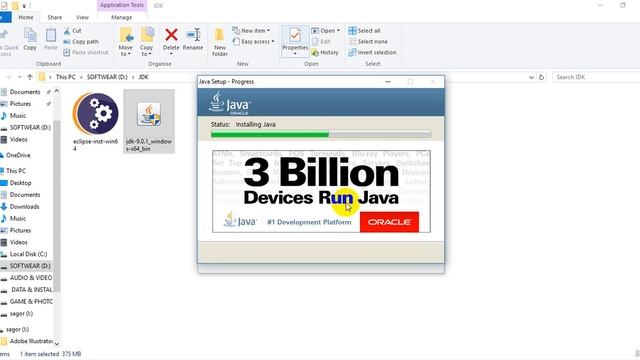Open the Move to command
Screen dimensions: 640x360
coord(125,42)
